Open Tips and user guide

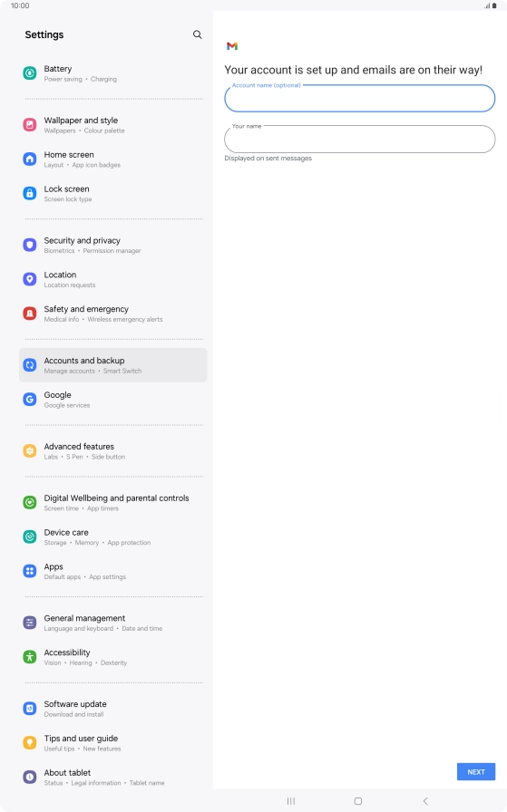coord(113,742)
